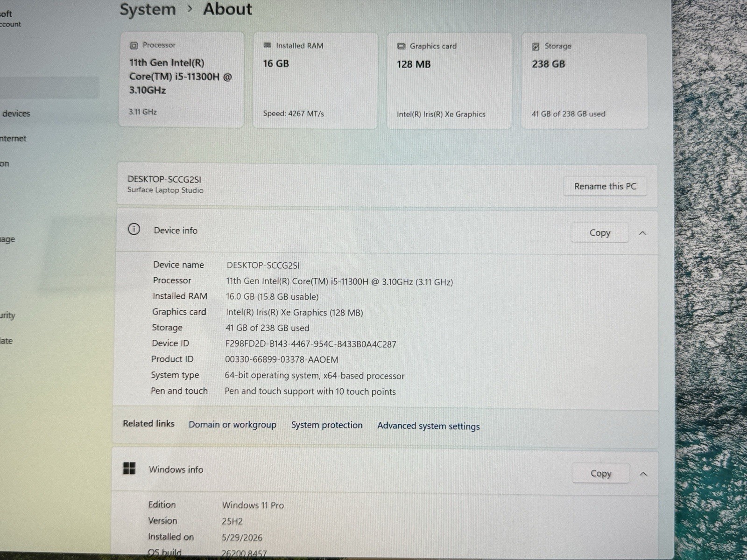Screen dimensions: 747x560
Task: Collapse the Device info section chevron
Action: [x=642, y=233]
